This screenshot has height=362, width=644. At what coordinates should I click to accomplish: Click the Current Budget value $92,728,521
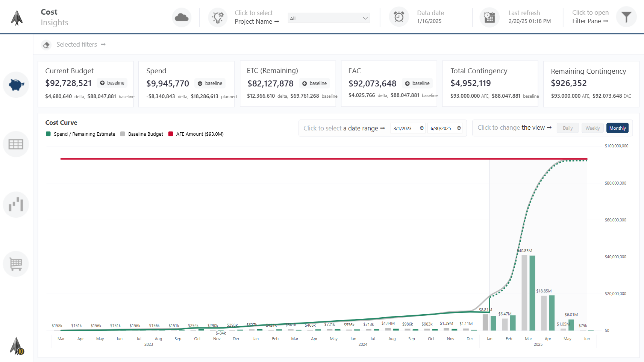point(68,83)
